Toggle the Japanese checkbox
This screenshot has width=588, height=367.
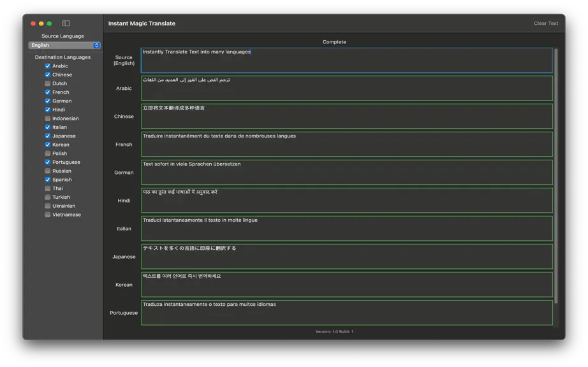pos(48,136)
